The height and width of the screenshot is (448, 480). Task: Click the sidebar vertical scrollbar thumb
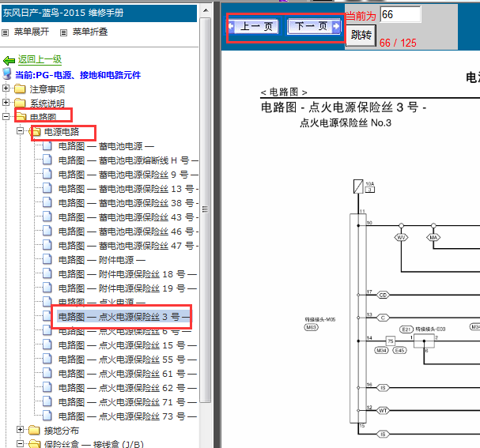pos(206,210)
